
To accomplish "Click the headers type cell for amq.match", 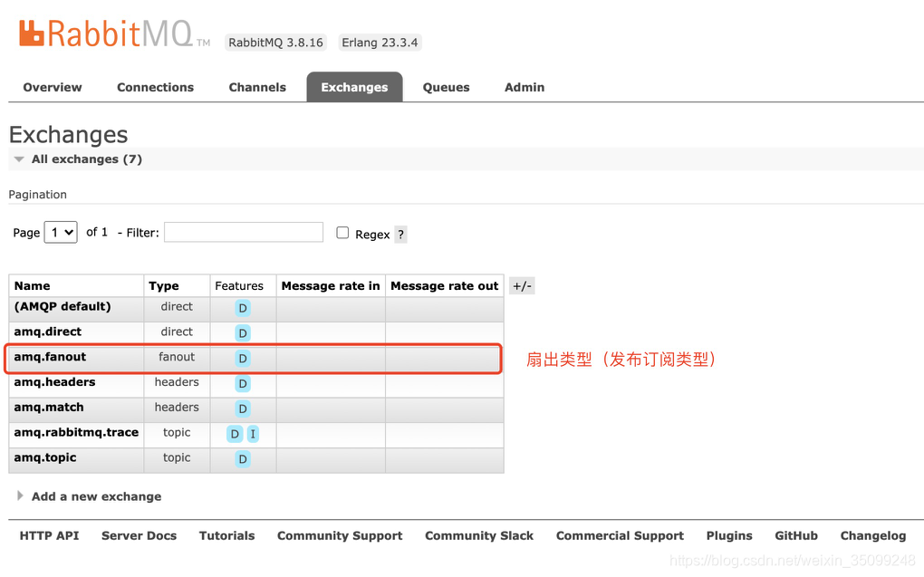I will coord(177,408).
